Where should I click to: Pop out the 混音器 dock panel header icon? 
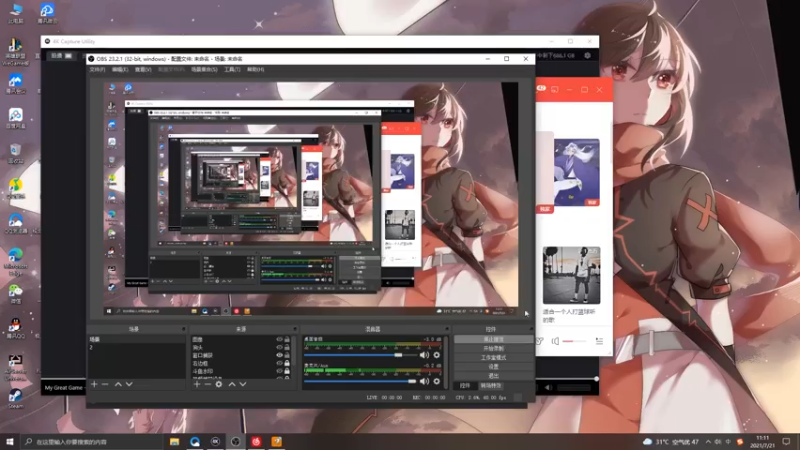(446, 329)
